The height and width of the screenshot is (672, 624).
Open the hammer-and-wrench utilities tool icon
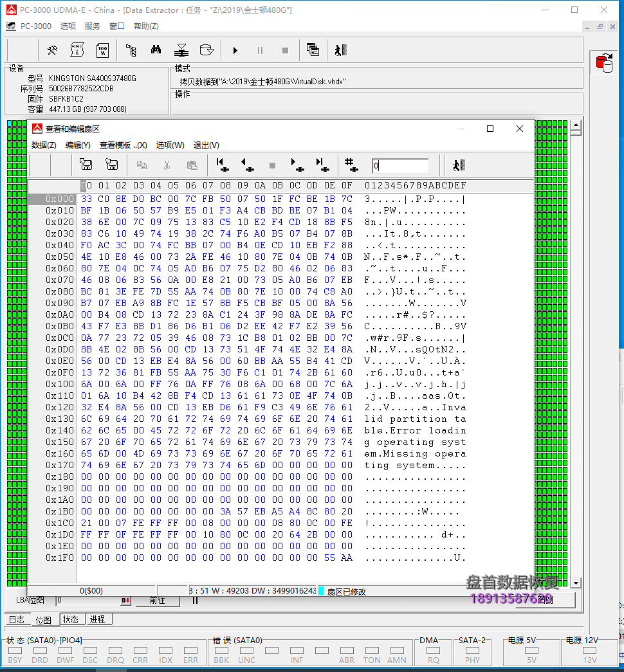coord(52,50)
